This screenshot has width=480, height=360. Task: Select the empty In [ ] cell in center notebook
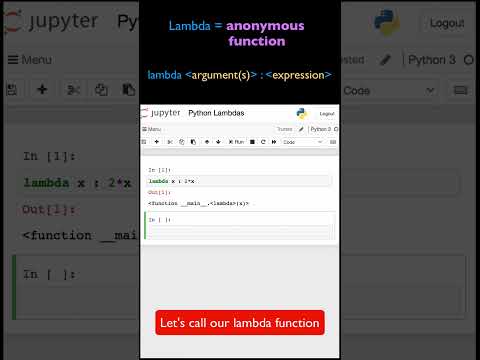240,226
